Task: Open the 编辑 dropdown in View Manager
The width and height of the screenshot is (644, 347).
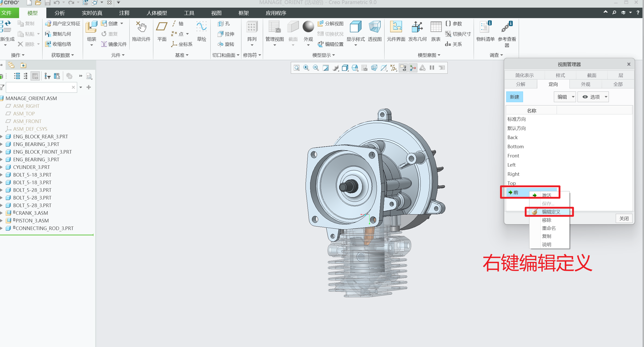Action: 565,97
